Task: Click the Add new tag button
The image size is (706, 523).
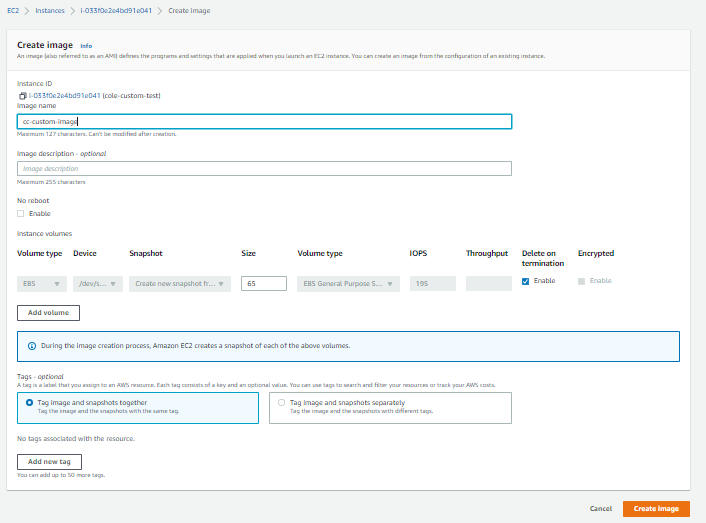Action: pyautogui.click(x=49, y=462)
